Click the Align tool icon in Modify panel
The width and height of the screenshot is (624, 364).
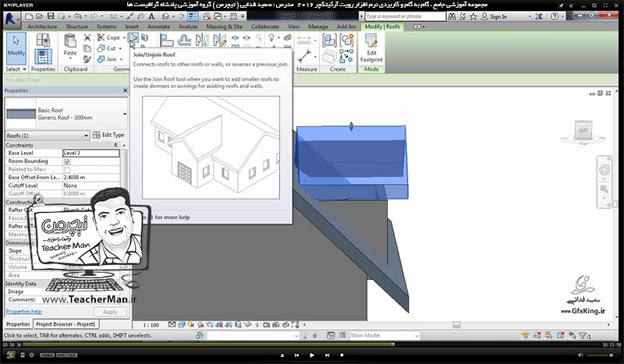coord(166,41)
